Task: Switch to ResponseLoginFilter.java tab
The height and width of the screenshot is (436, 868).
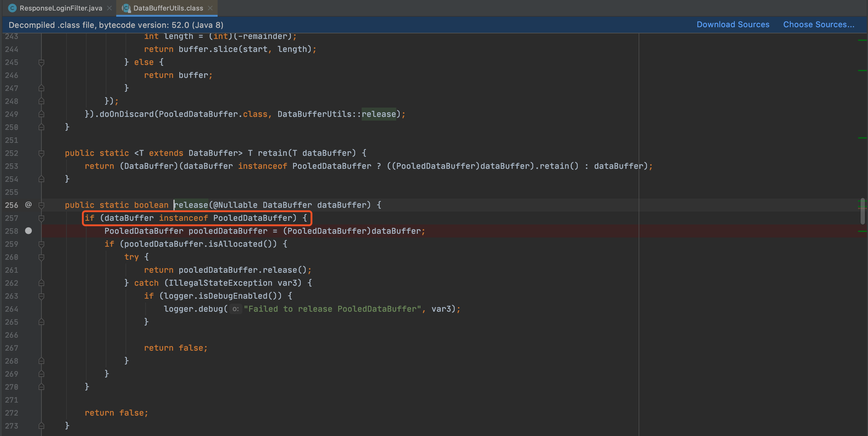Action: 61,8
